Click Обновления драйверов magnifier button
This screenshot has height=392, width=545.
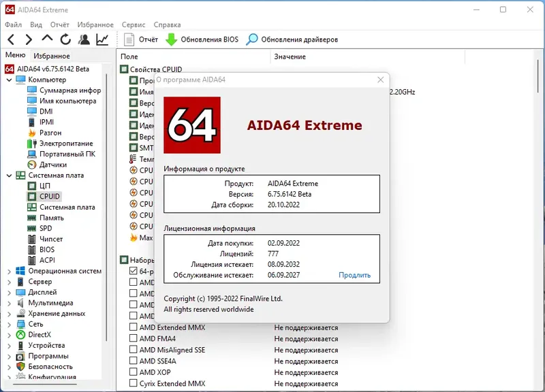pyautogui.click(x=292, y=39)
